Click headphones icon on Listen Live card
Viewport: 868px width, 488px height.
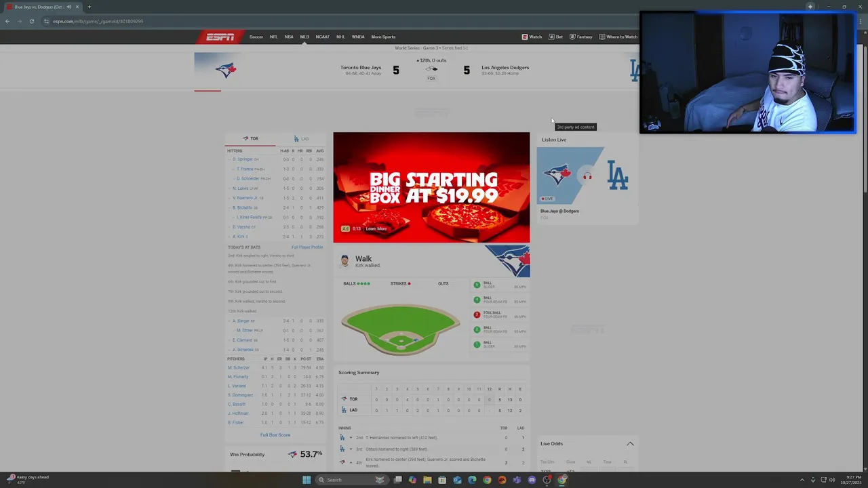587,176
